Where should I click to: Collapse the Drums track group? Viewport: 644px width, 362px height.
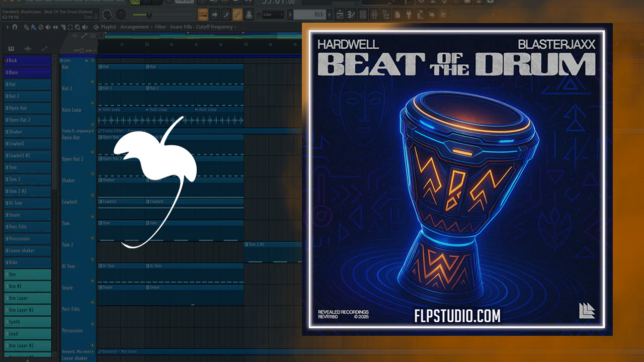click(x=86, y=61)
